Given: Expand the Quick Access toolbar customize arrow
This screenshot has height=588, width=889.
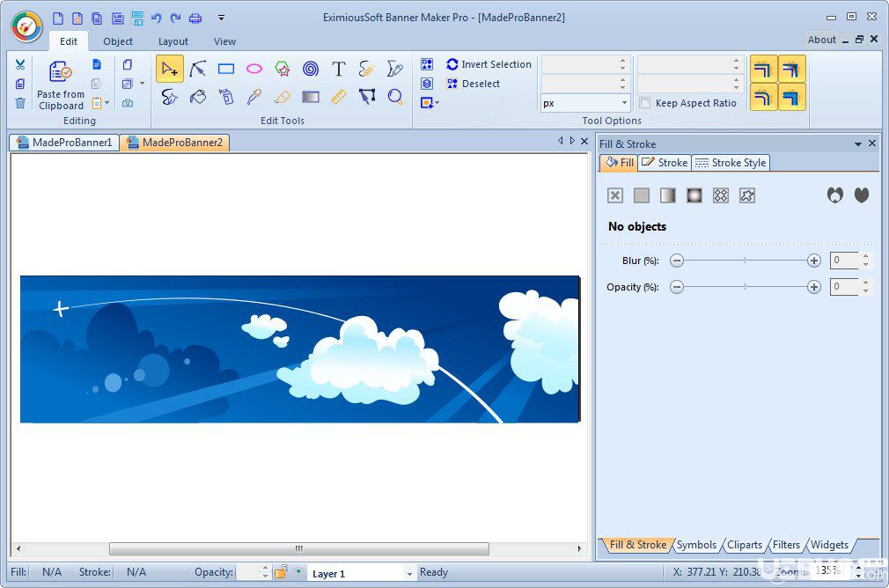Looking at the screenshot, I should coord(221,18).
